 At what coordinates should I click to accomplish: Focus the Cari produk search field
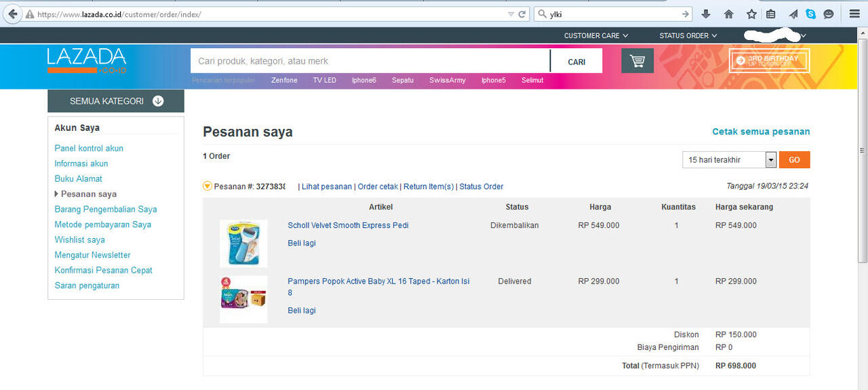tap(370, 61)
